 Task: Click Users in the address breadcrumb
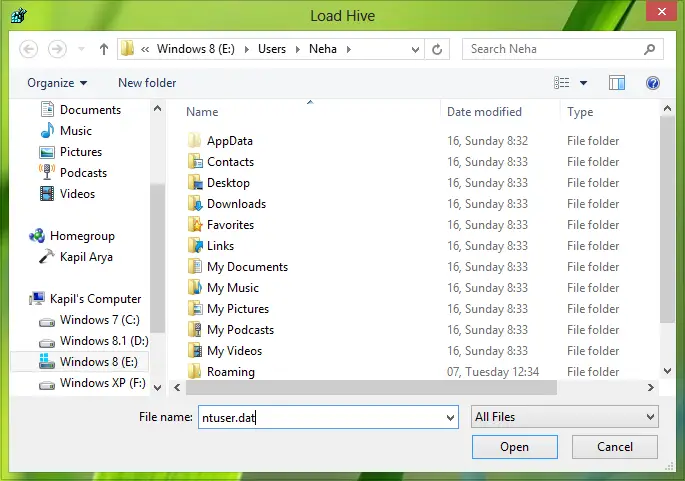272,49
